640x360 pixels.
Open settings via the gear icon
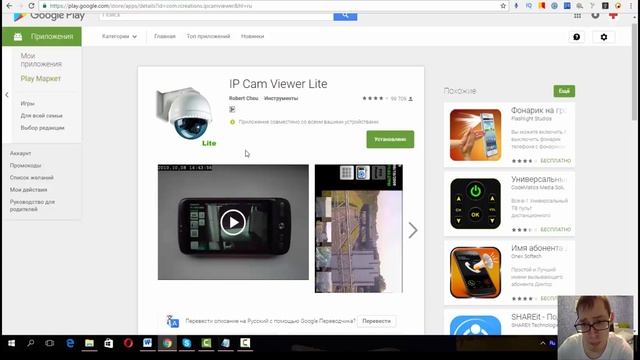[604, 37]
